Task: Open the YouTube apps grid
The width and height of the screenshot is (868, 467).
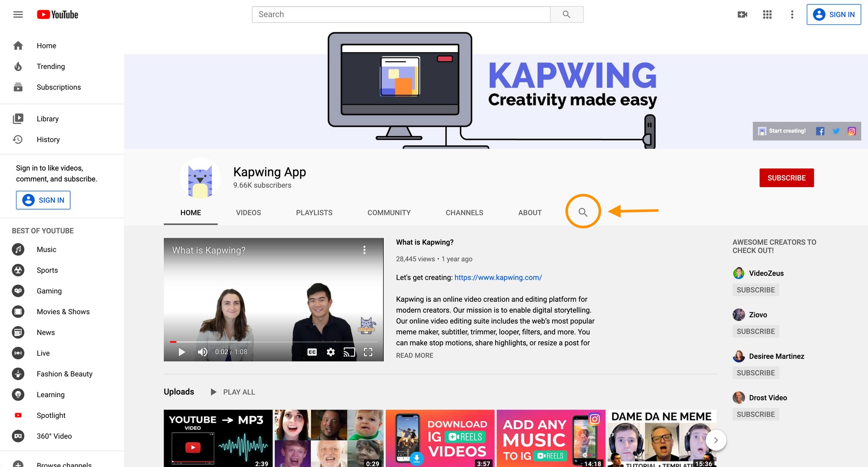Action: (767, 15)
